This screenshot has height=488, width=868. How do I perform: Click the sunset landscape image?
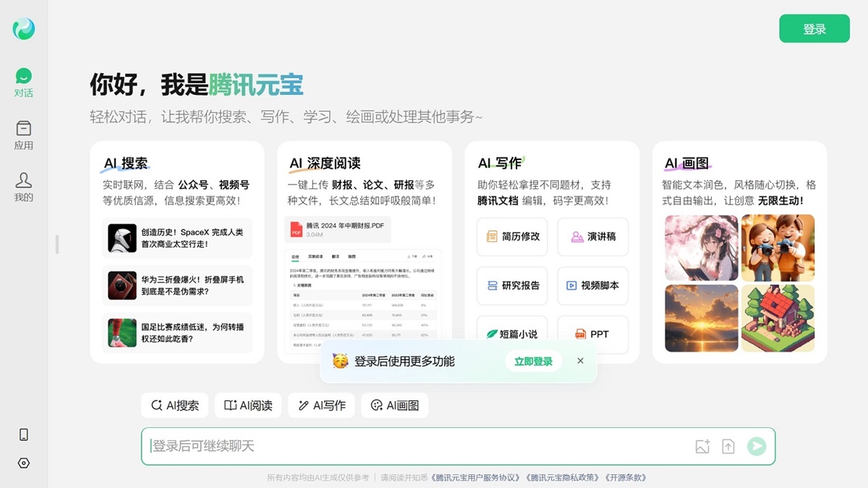[x=701, y=318]
